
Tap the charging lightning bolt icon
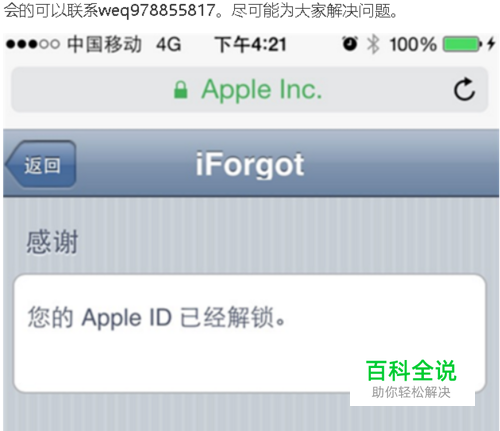491,44
